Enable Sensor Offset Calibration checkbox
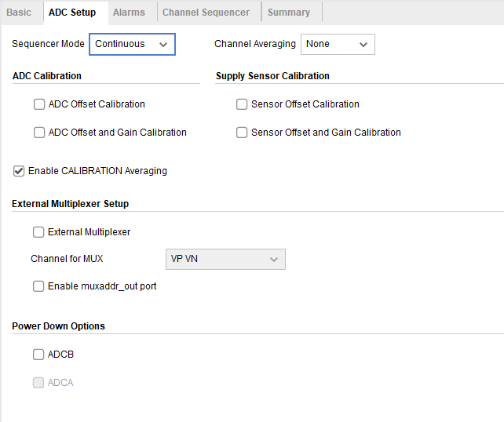The height and width of the screenshot is (422, 504). point(242,104)
